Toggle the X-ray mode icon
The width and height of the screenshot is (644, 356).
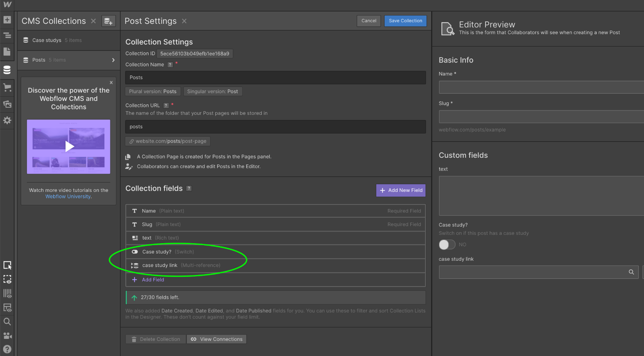[x=7, y=307]
